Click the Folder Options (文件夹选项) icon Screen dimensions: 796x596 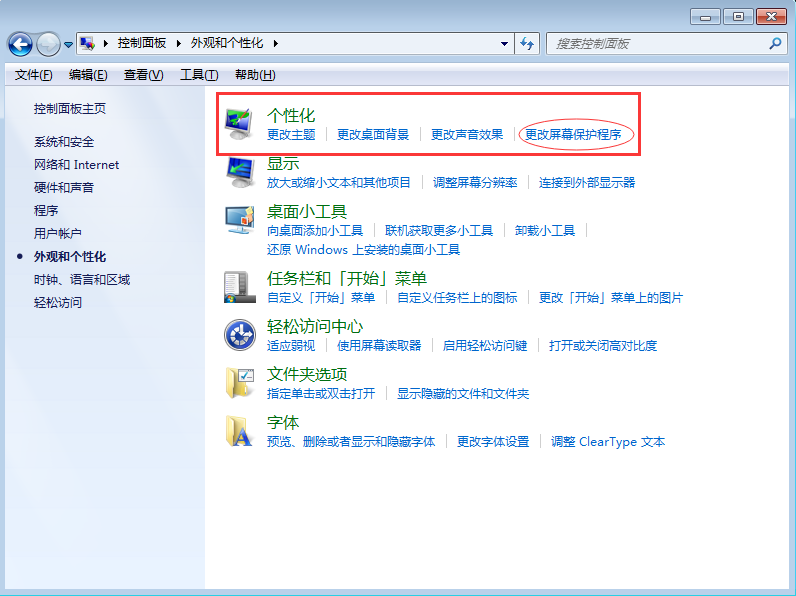pos(239,383)
